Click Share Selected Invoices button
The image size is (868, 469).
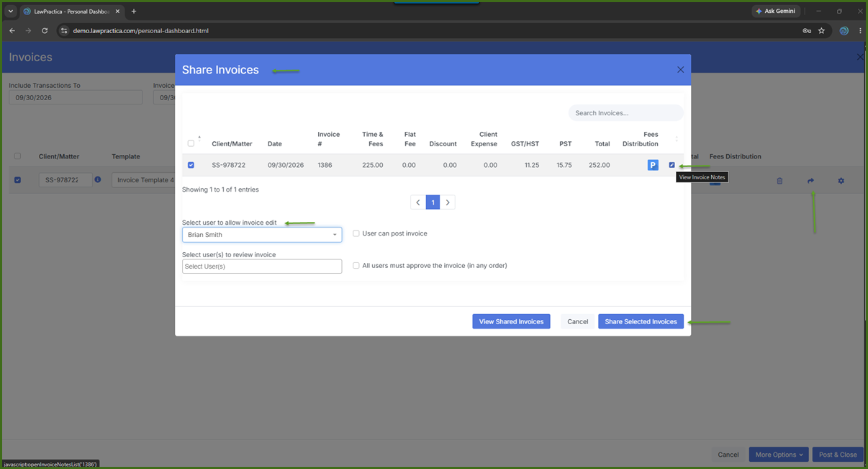tap(641, 321)
